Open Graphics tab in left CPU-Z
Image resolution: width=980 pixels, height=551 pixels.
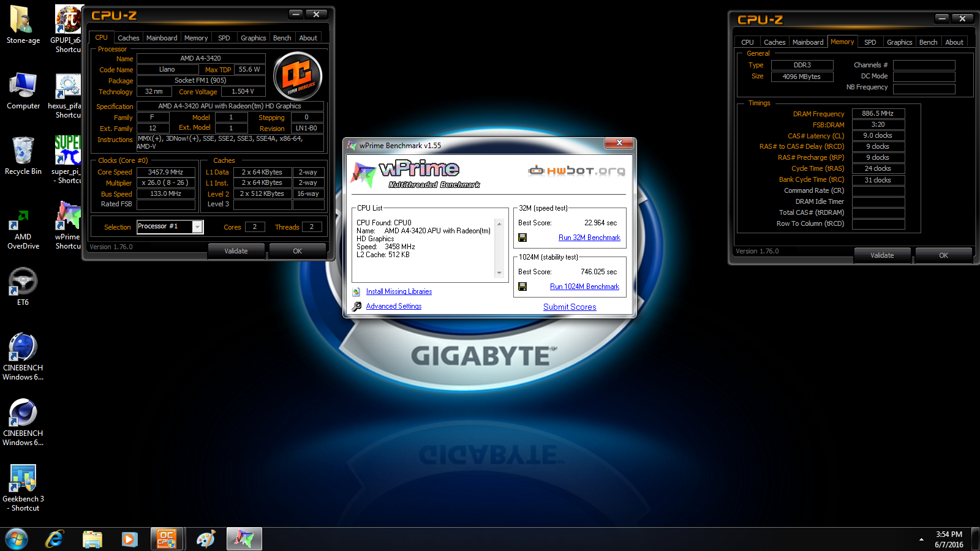[253, 38]
